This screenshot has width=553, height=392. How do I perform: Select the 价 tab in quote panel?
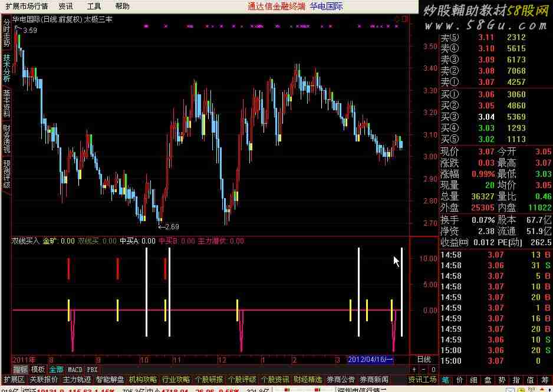click(x=459, y=380)
